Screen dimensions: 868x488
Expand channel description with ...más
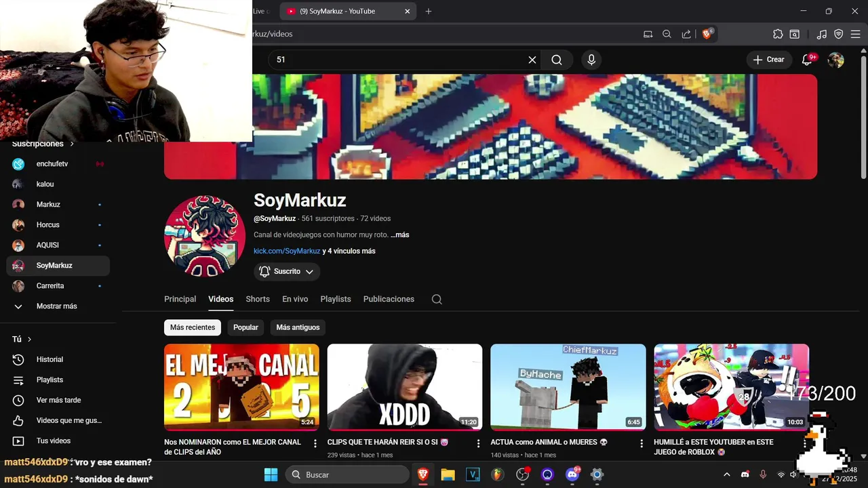point(399,235)
